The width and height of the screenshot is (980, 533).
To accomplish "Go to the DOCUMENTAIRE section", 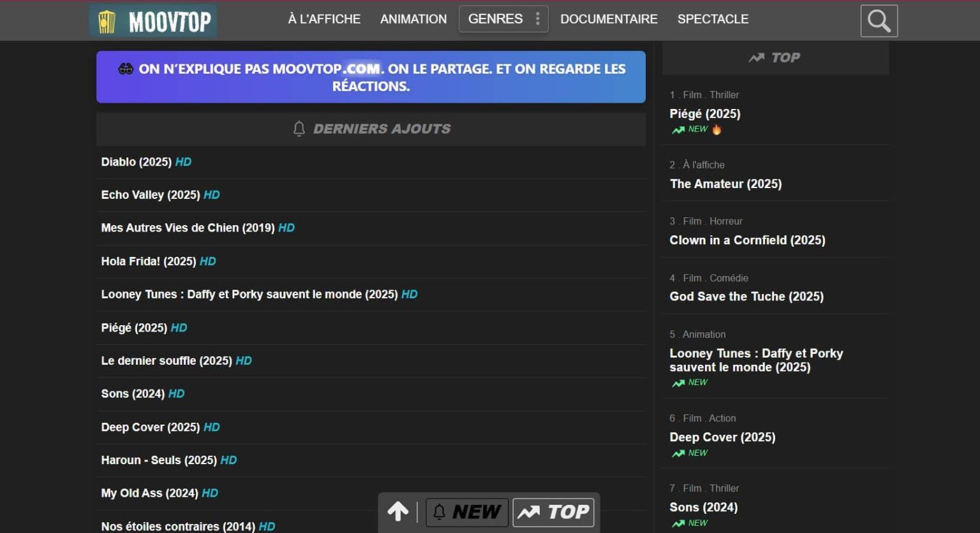I will click(x=609, y=19).
